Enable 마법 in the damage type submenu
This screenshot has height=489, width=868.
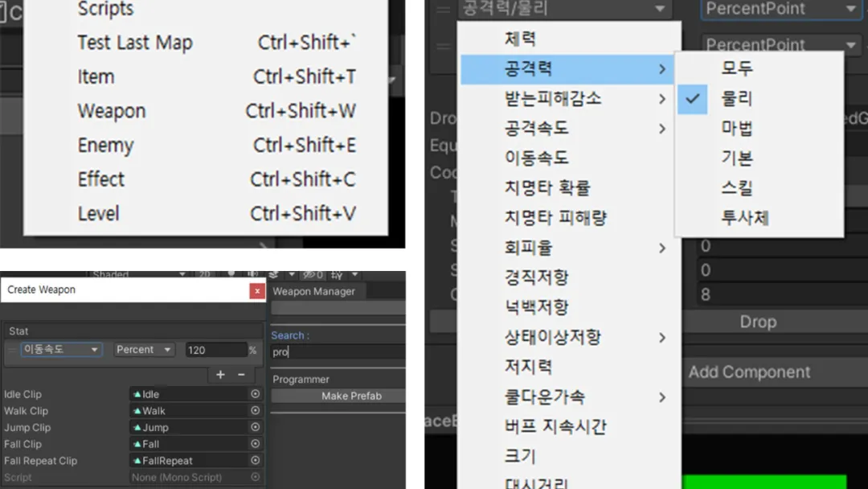(x=735, y=129)
